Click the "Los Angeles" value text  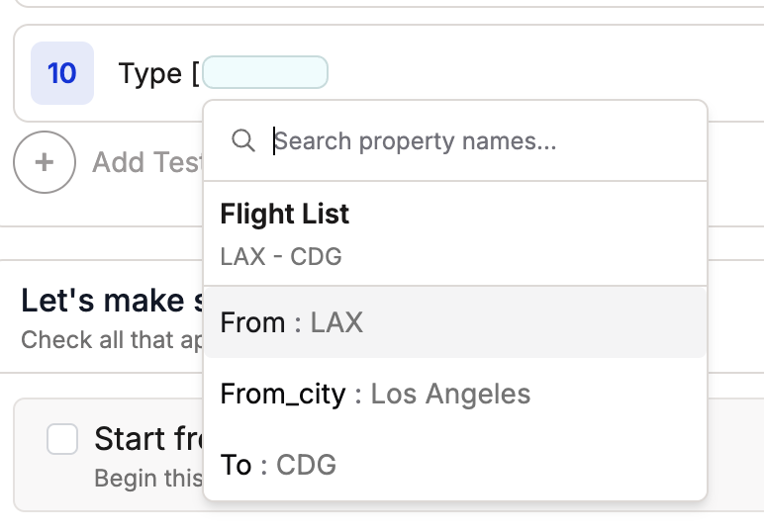click(x=450, y=394)
